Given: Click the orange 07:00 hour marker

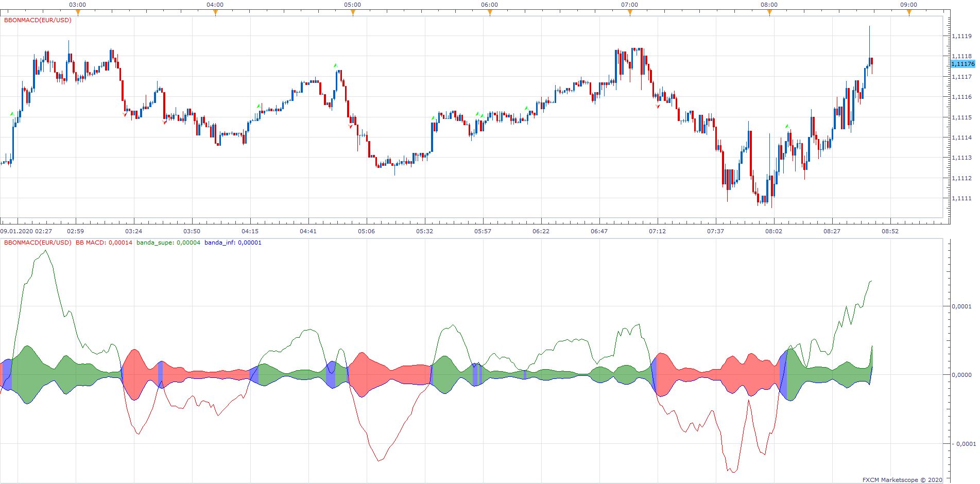Looking at the screenshot, I should coord(630,13).
